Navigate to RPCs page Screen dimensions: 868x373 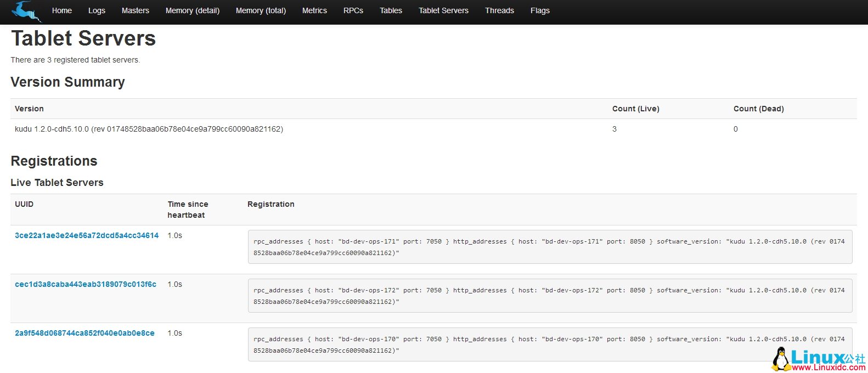(x=353, y=10)
